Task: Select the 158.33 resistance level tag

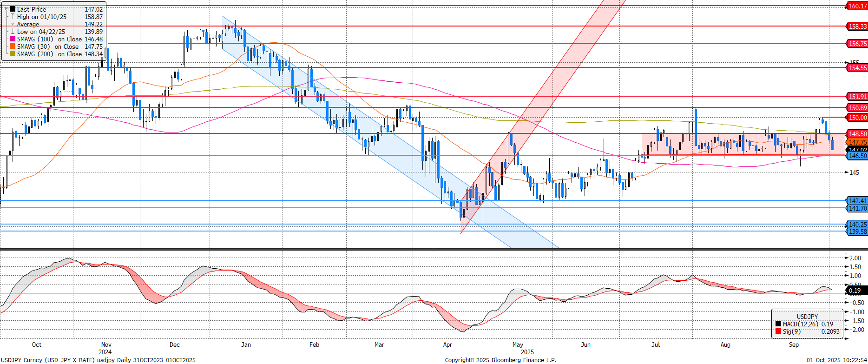Action: coord(857,26)
